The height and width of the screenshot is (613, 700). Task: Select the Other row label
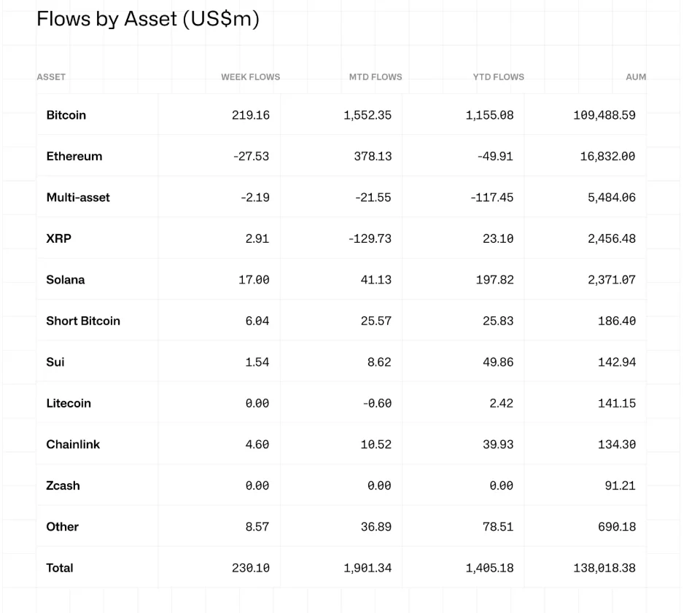coord(62,527)
